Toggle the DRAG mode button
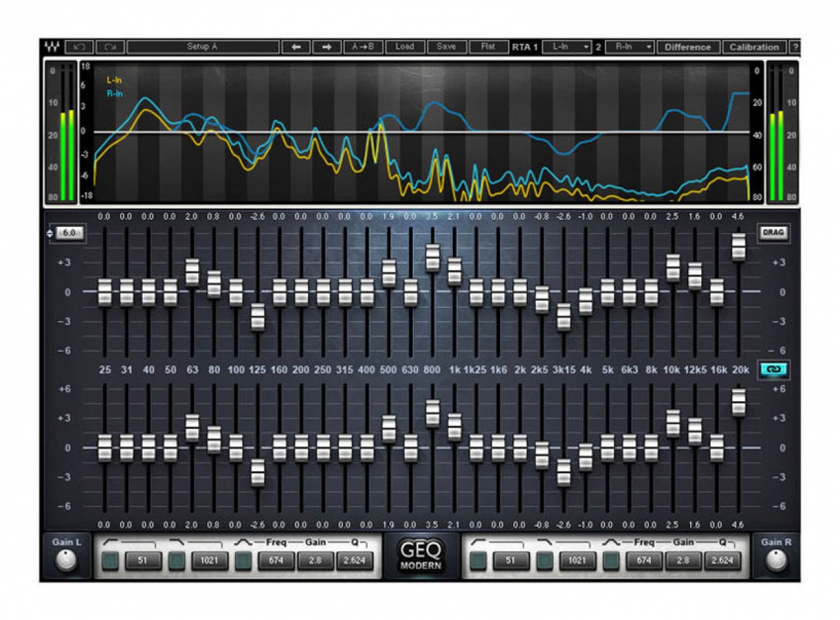 (x=773, y=233)
